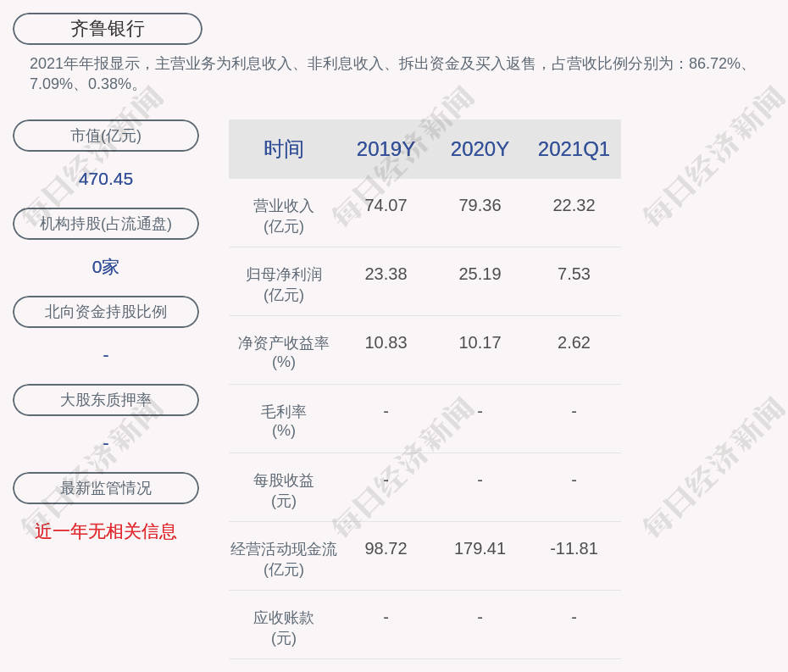Select the 市值(亿元) label pill
788x672 pixels.
tap(106, 136)
